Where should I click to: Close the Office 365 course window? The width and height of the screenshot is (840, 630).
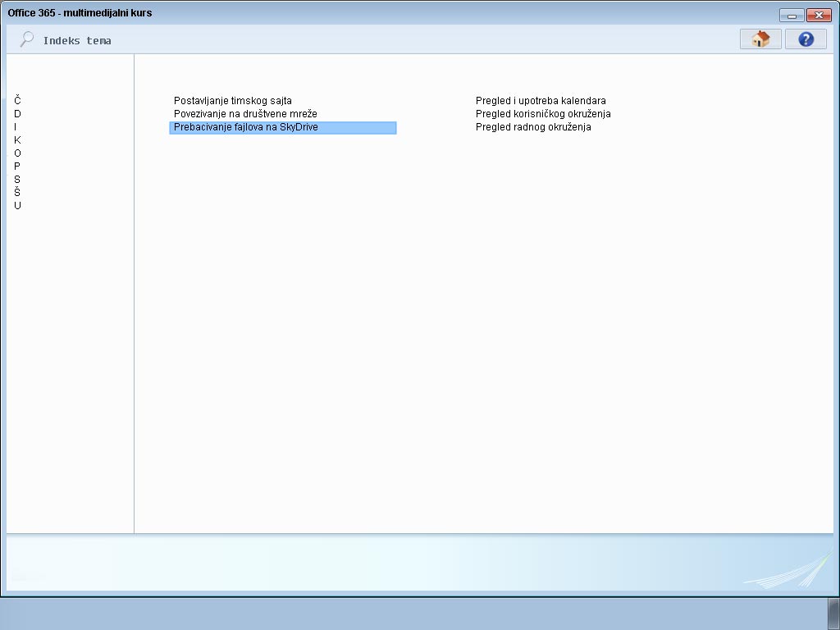click(819, 15)
